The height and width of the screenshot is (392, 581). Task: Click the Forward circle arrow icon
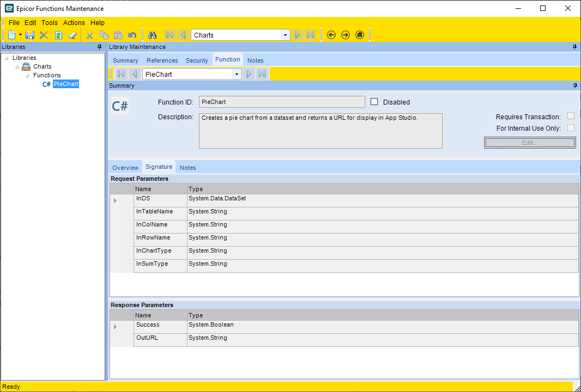point(346,35)
